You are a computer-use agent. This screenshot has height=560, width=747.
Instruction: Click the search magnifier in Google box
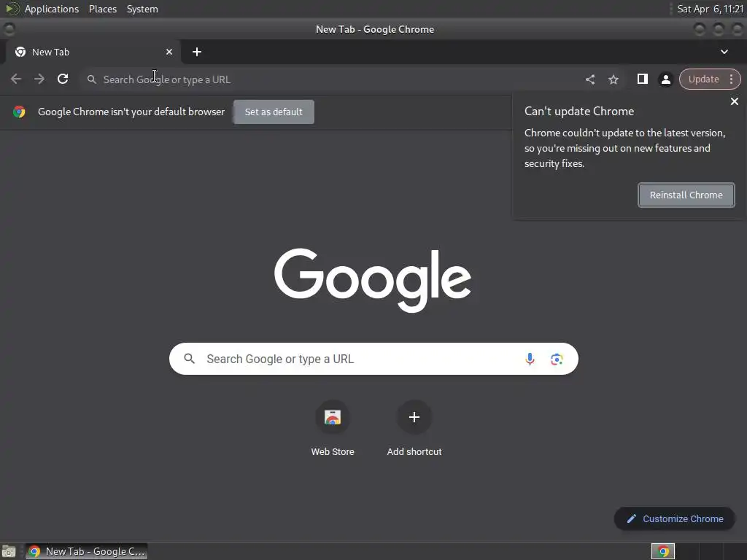tap(189, 359)
